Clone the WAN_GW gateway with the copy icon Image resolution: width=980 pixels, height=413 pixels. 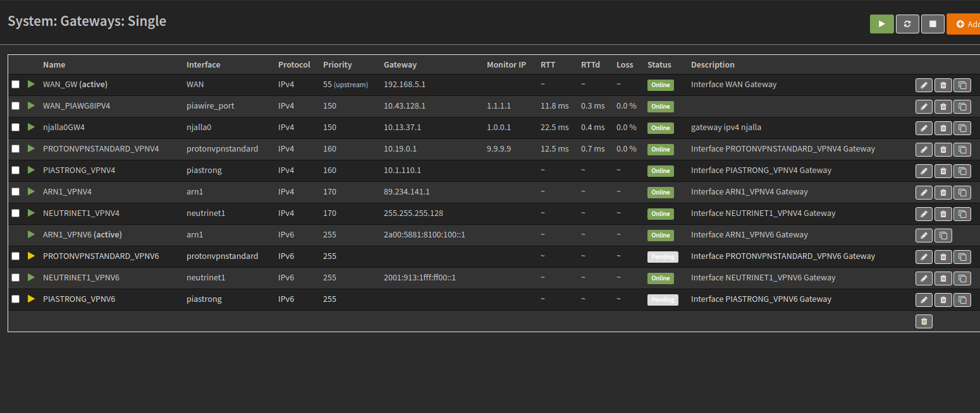[x=962, y=85]
